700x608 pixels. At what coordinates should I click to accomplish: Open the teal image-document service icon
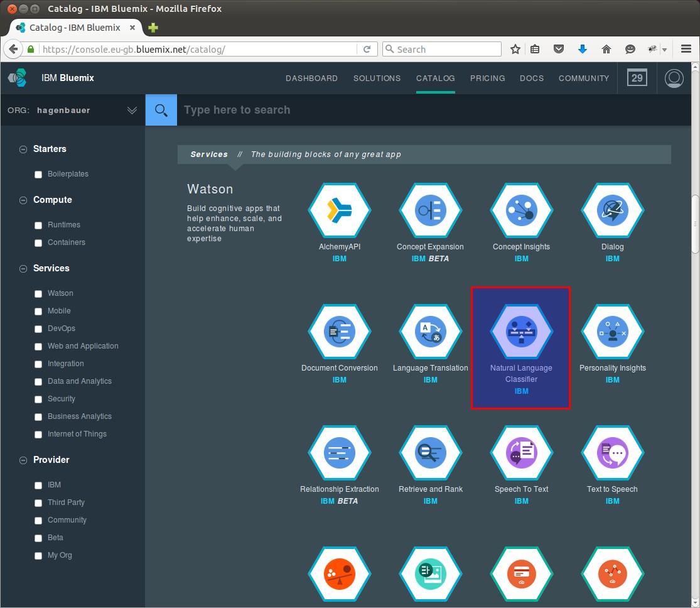pos(430,574)
